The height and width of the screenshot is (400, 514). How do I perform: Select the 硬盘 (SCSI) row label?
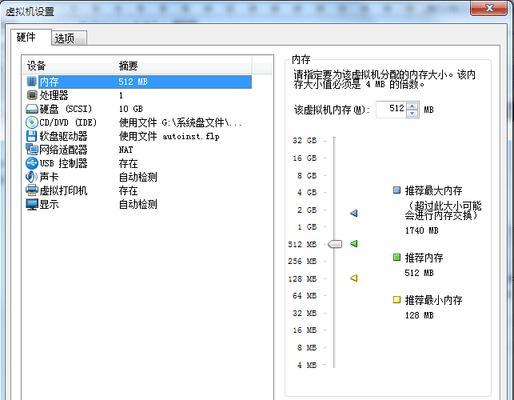[66, 109]
